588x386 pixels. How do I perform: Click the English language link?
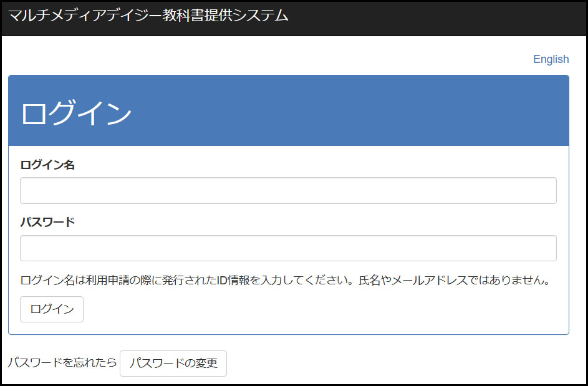pyautogui.click(x=551, y=59)
